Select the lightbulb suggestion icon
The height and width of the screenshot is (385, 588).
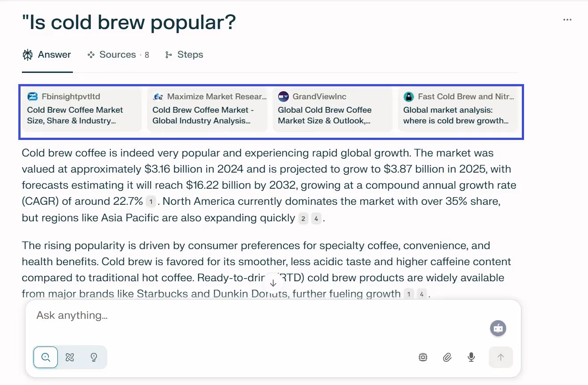[93, 357]
